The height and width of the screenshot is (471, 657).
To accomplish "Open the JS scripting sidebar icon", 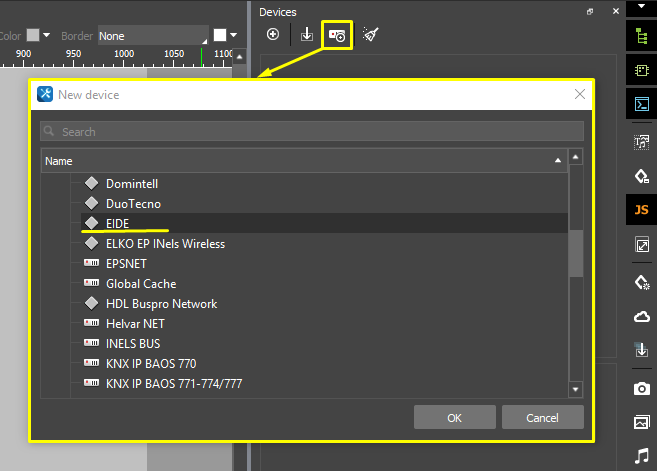I will 641,209.
